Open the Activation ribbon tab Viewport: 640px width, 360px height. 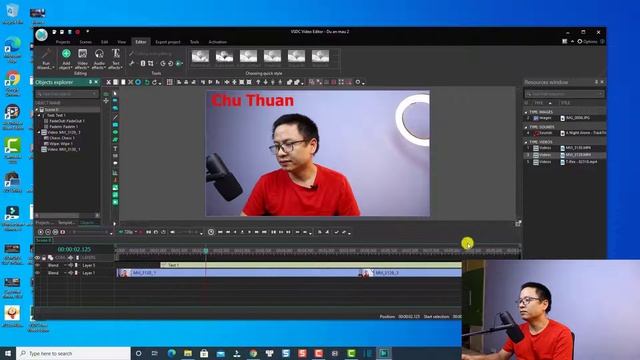[218, 42]
